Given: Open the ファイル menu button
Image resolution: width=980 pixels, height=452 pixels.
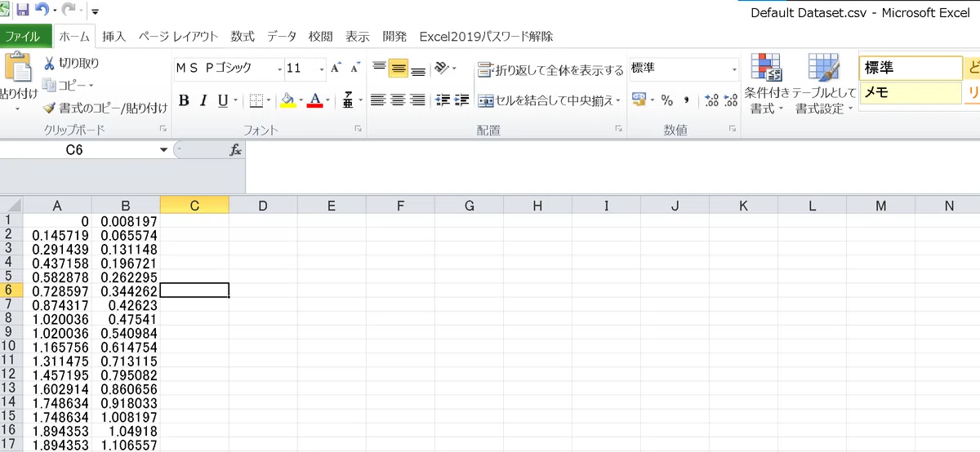Looking at the screenshot, I should [25, 36].
